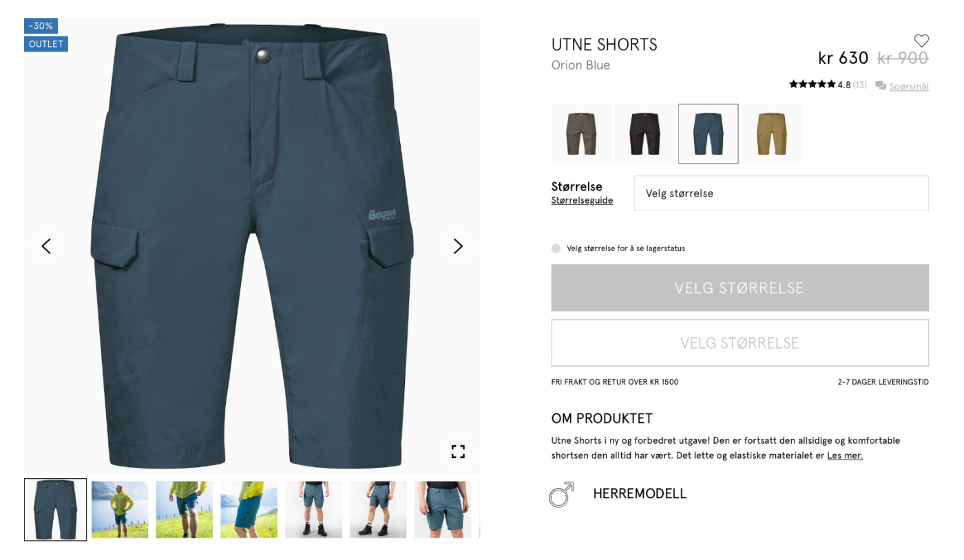View thumbnail of man in yellow jacket by lake
The image size is (964, 560).
pos(120,509)
